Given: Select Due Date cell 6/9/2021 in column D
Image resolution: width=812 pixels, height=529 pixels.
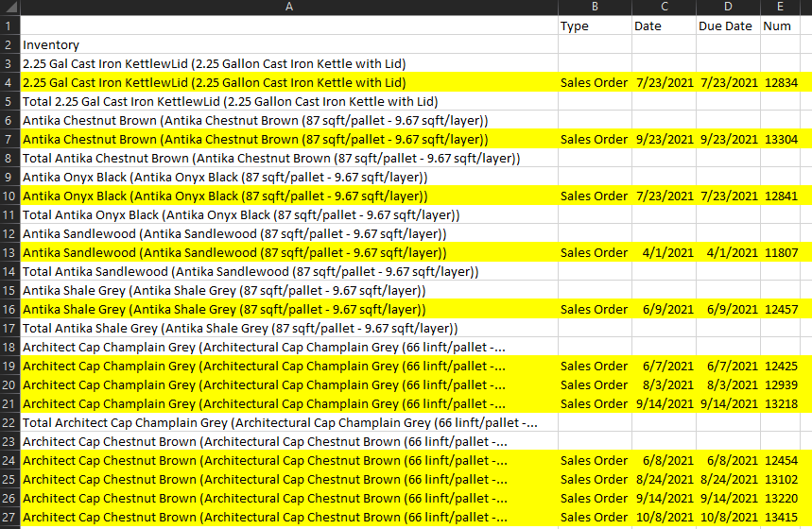Looking at the screenshot, I should (x=728, y=309).
